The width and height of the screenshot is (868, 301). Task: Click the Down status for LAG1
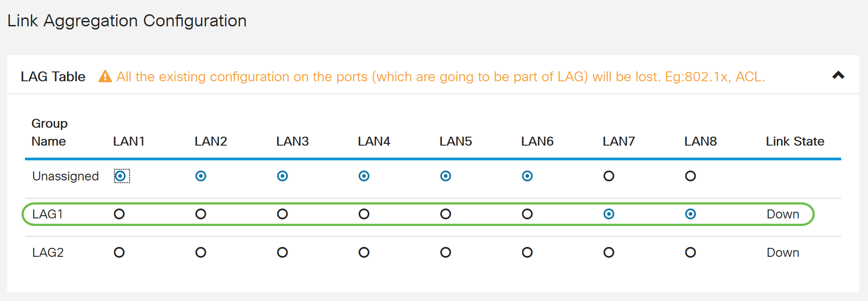point(783,214)
